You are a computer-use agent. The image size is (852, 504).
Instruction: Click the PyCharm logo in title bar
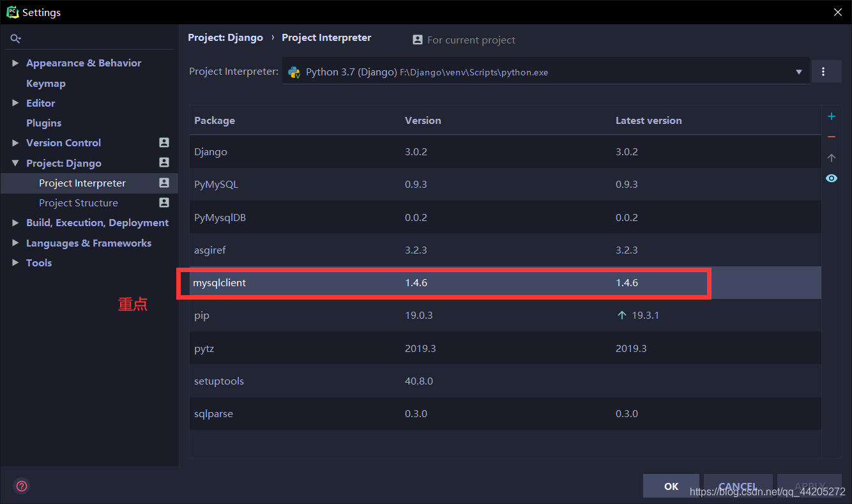tap(12, 12)
